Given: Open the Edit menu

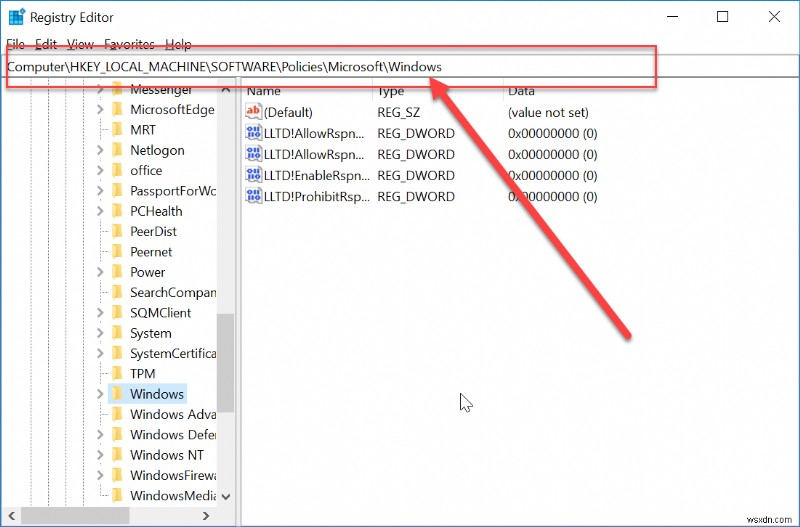Looking at the screenshot, I should tap(46, 44).
